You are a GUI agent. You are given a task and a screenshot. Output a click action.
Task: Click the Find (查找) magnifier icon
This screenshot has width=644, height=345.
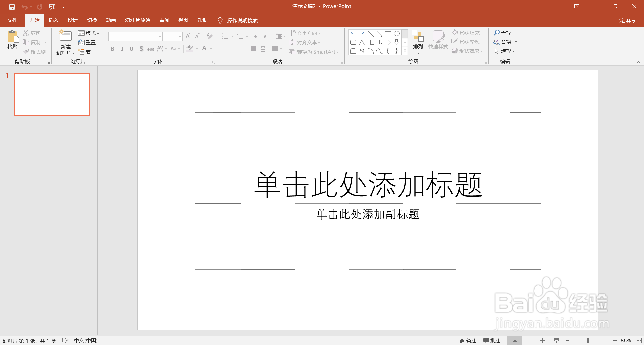pos(497,33)
